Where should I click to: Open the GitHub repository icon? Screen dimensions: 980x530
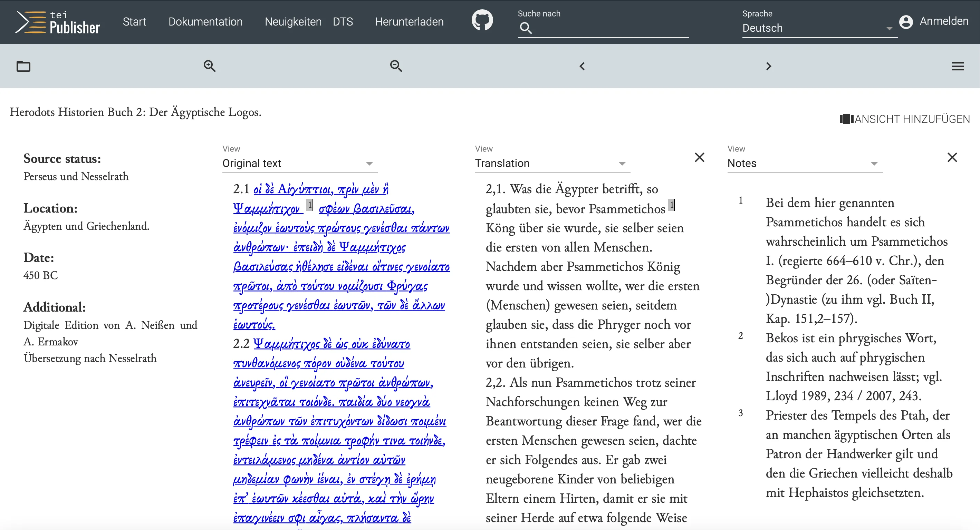point(482,21)
